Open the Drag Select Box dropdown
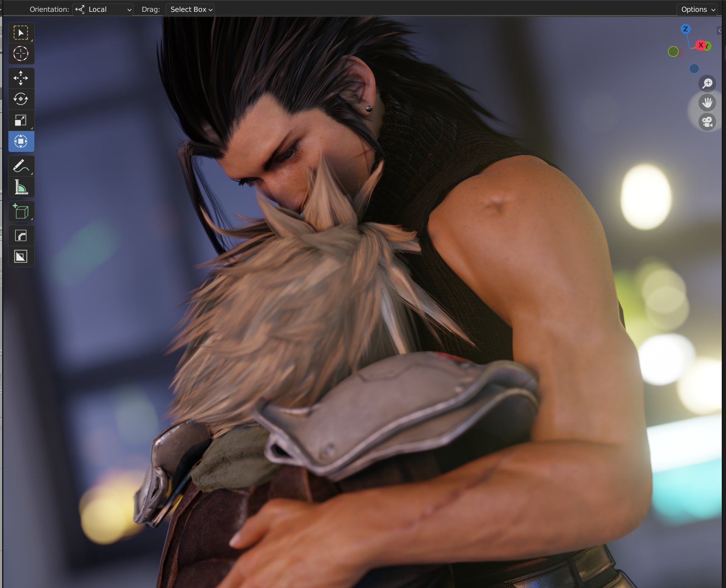 coord(190,9)
